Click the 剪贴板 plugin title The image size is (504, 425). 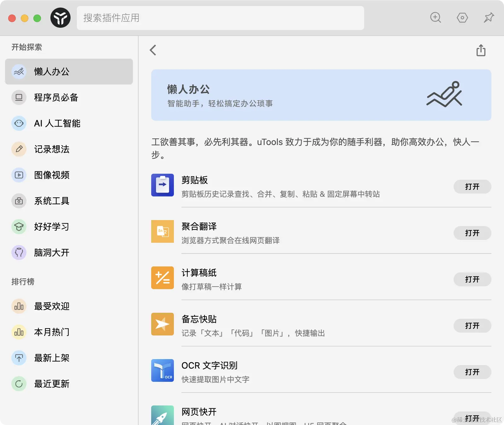195,180
